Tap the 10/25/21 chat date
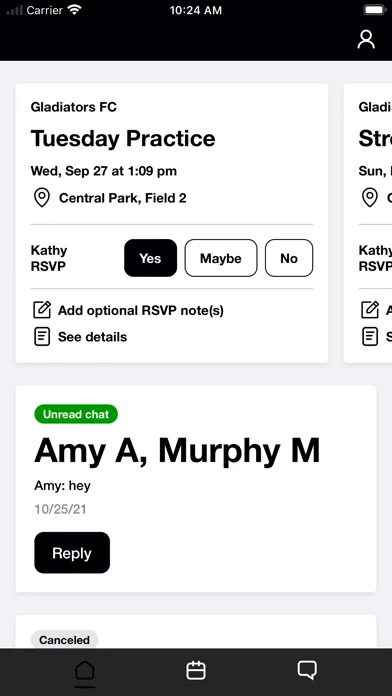This screenshot has width=392, height=696. tap(60, 509)
